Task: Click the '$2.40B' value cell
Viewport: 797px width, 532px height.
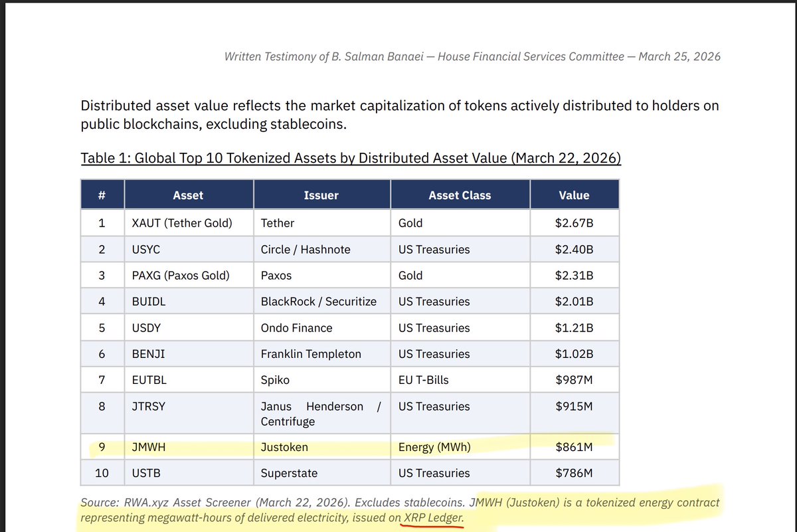Action: 575,250
